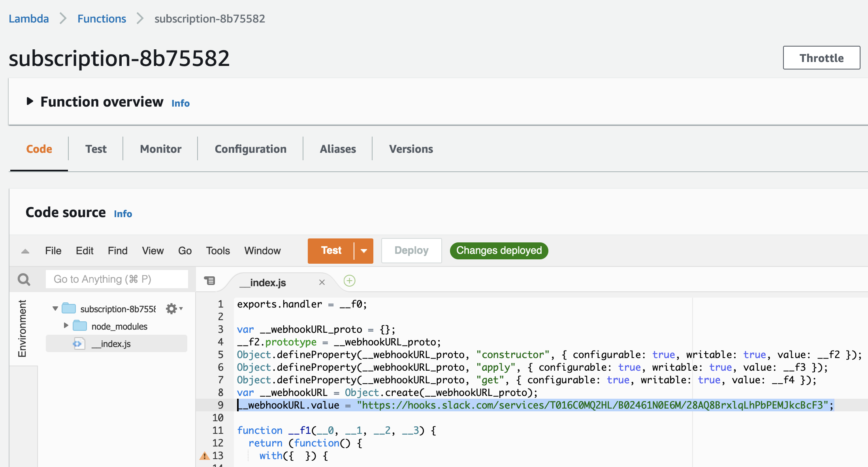Open the Window menu
The height and width of the screenshot is (467, 868).
click(262, 251)
